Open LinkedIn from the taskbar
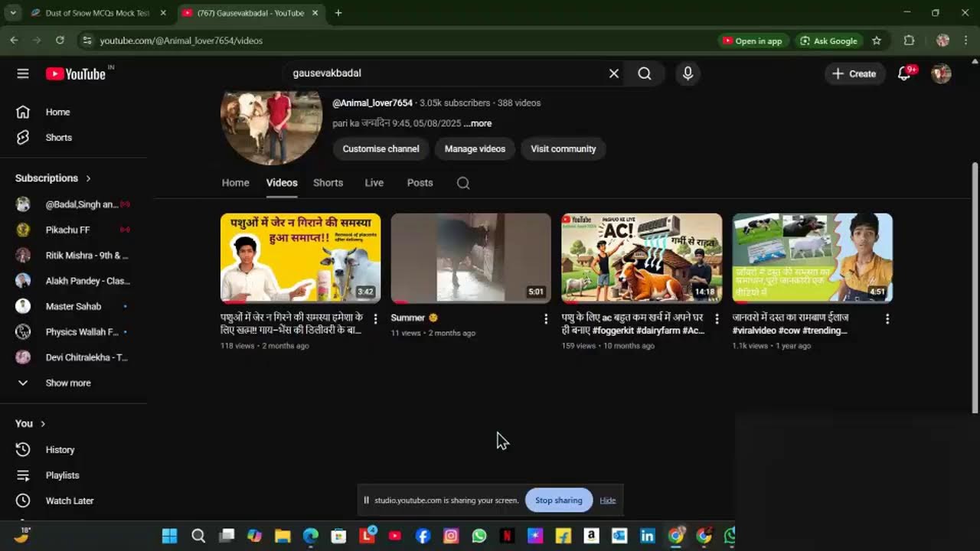Viewport: 980px width, 551px height. pyautogui.click(x=648, y=536)
